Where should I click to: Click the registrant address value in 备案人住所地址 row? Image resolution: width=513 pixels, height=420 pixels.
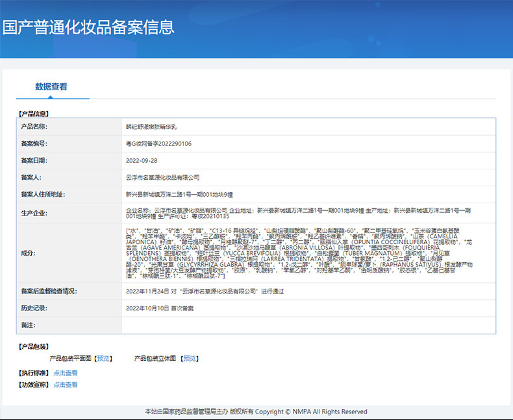(179, 194)
